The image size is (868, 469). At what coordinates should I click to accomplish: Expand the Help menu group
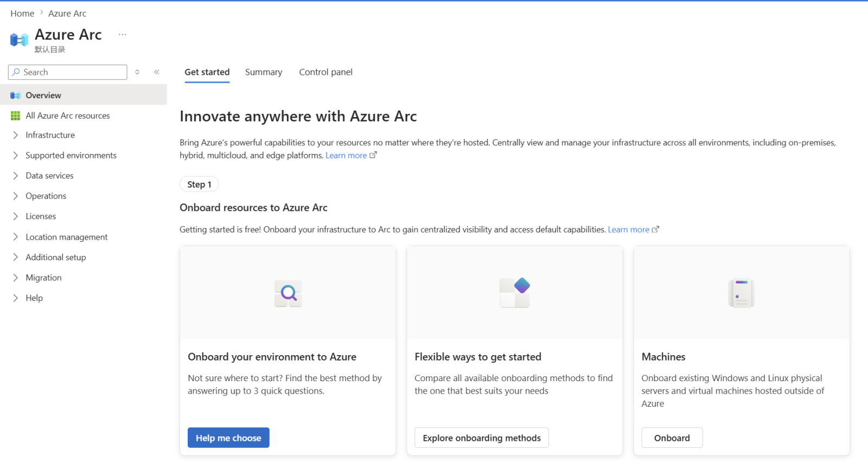pyautogui.click(x=16, y=298)
